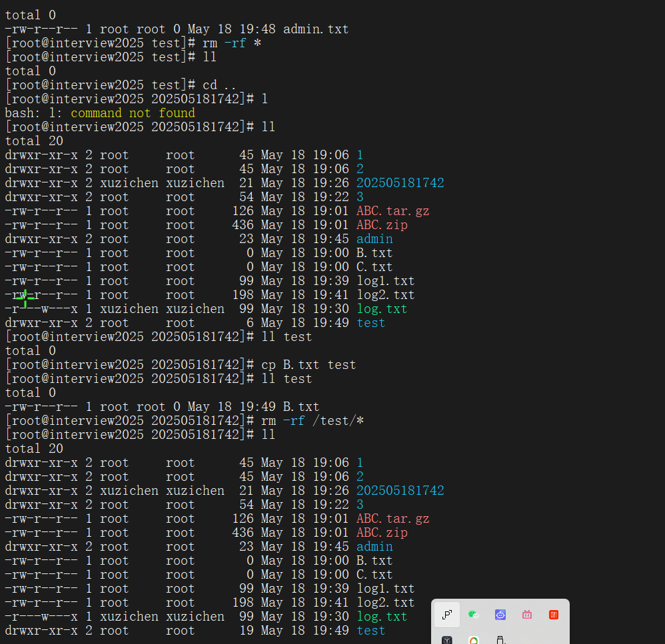This screenshot has height=644, width=665.
Task: Click the dark cube tray icon
Action: click(447, 640)
